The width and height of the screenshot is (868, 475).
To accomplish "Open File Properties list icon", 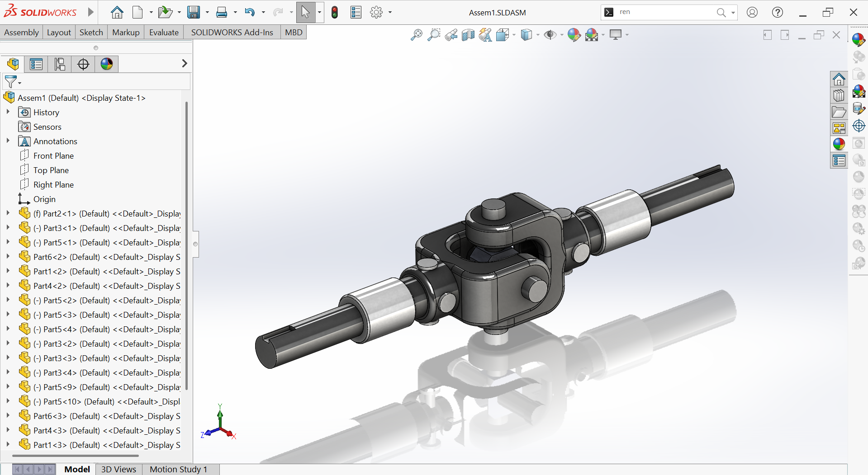I will pyautogui.click(x=356, y=12).
